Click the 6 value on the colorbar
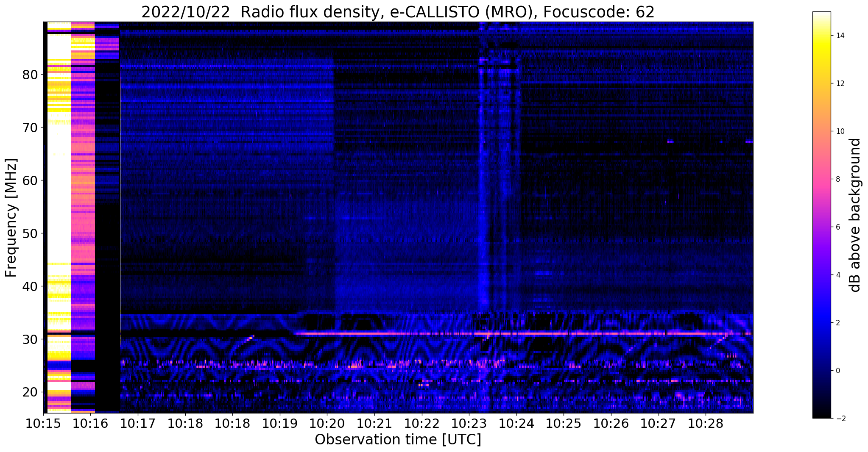Image resolution: width=868 pixels, height=452 pixels. pos(837,227)
